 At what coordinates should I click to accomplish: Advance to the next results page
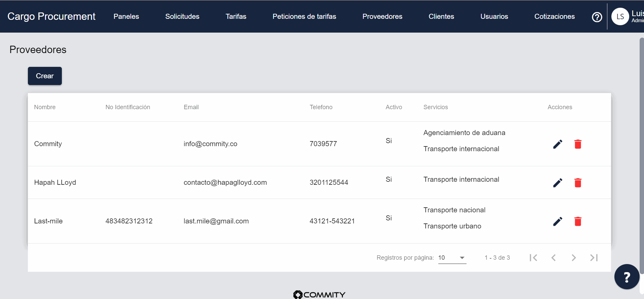click(x=574, y=258)
